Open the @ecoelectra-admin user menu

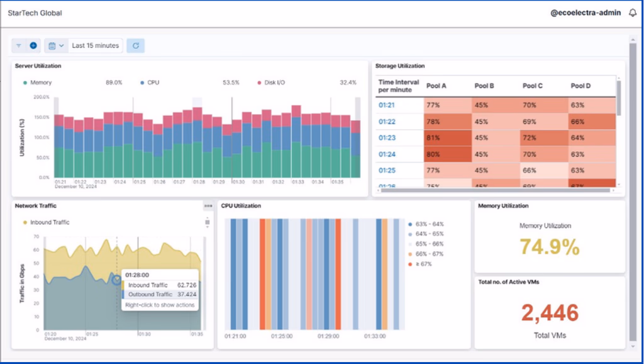tap(586, 13)
